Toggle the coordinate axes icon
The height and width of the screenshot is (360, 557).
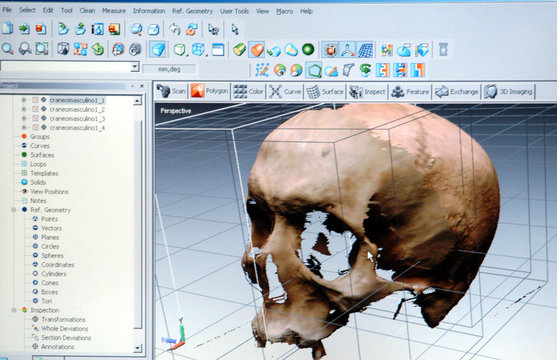click(x=348, y=50)
